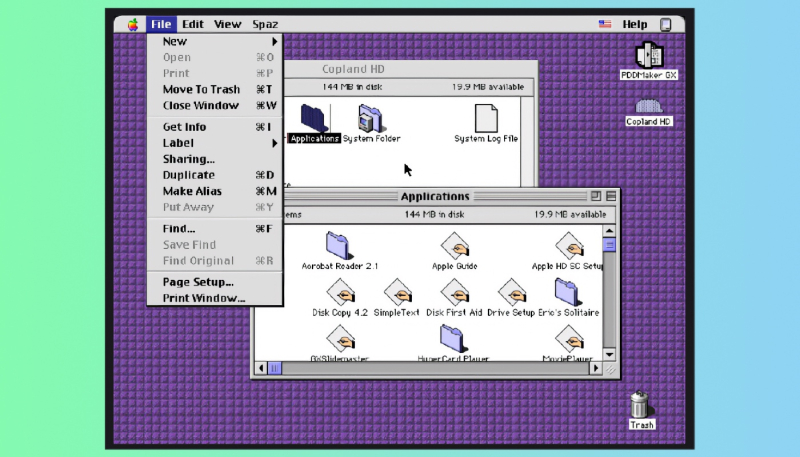This screenshot has width=800, height=457.
Task: Select the SimpleText application icon
Action: click(397, 292)
